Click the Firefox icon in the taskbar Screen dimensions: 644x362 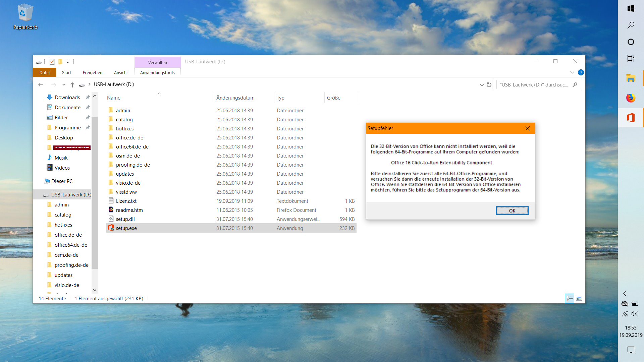click(x=631, y=98)
